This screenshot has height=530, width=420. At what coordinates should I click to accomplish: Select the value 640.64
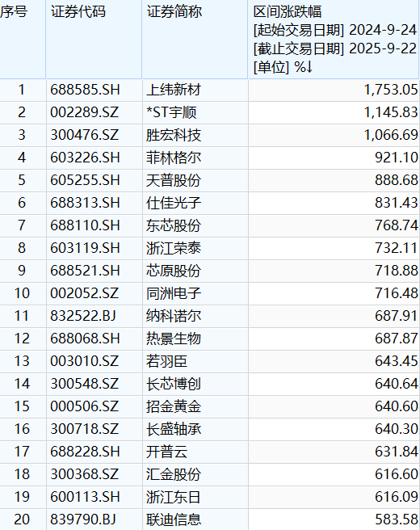(x=397, y=384)
